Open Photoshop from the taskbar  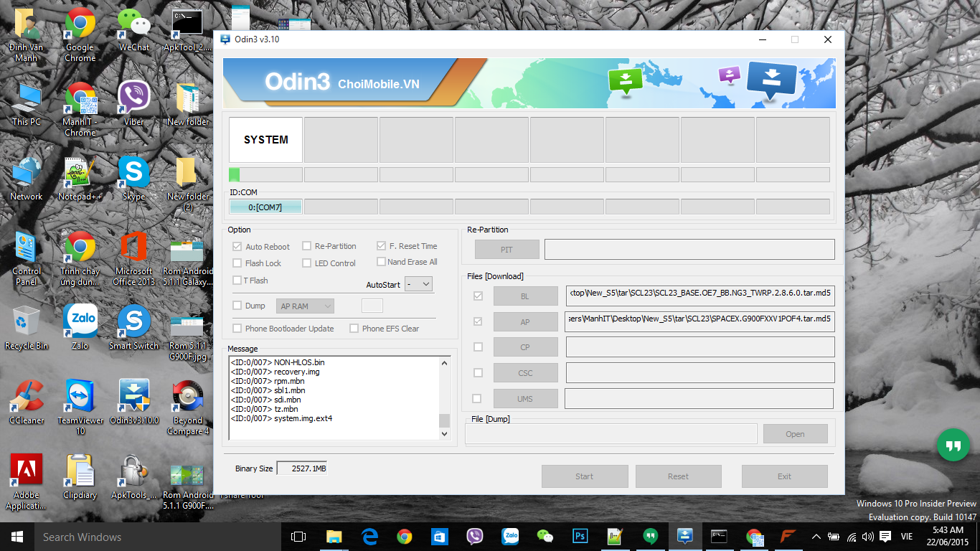point(580,536)
